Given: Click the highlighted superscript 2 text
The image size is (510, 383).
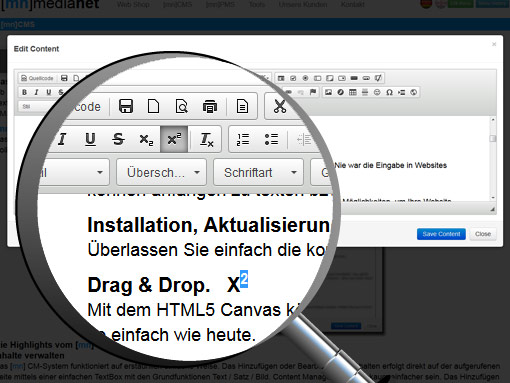Looking at the screenshot, I should [244, 279].
